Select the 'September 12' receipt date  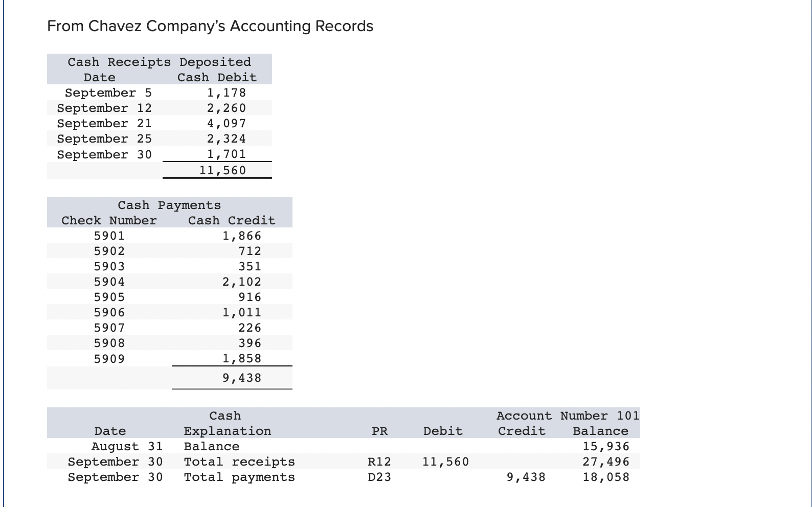coord(104,108)
